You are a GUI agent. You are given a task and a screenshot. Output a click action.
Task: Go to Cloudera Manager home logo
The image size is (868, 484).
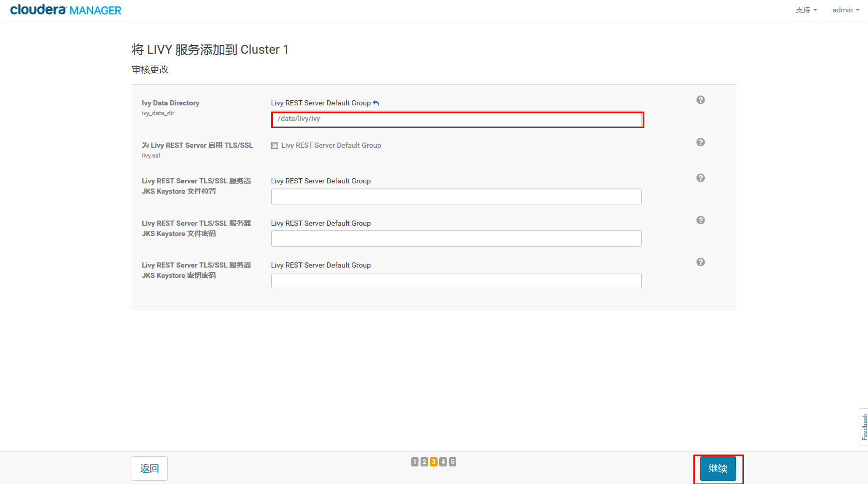pyautogui.click(x=66, y=10)
